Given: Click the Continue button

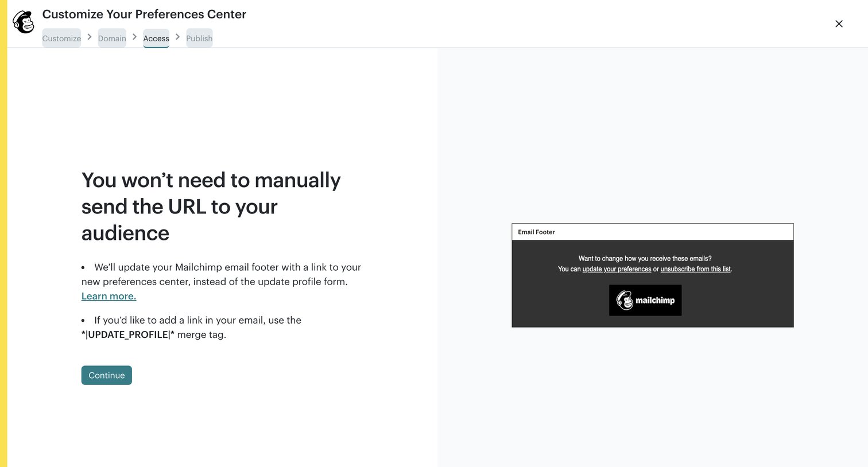Looking at the screenshot, I should (107, 375).
